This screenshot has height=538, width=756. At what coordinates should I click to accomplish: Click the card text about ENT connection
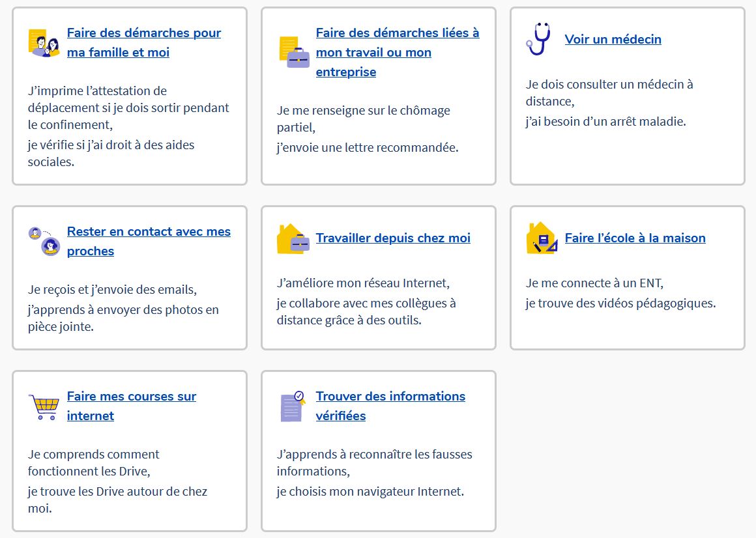[594, 283]
